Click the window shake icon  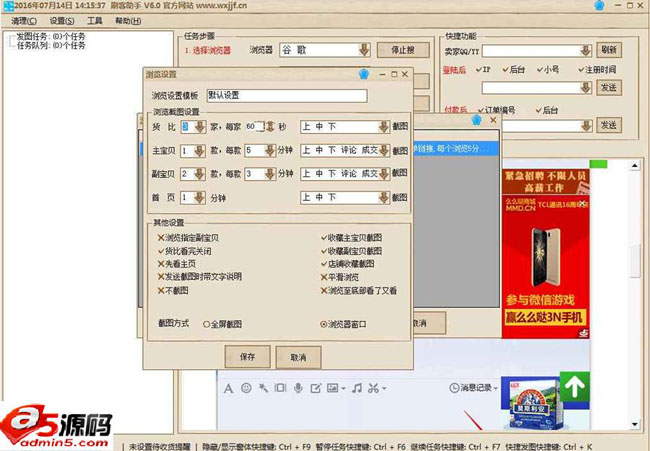[281, 388]
